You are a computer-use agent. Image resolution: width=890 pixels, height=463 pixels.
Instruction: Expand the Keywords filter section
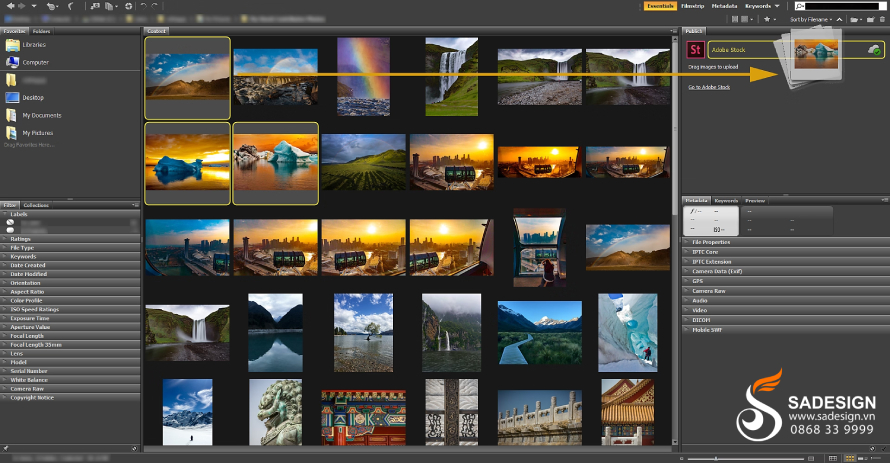click(x=70, y=256)
